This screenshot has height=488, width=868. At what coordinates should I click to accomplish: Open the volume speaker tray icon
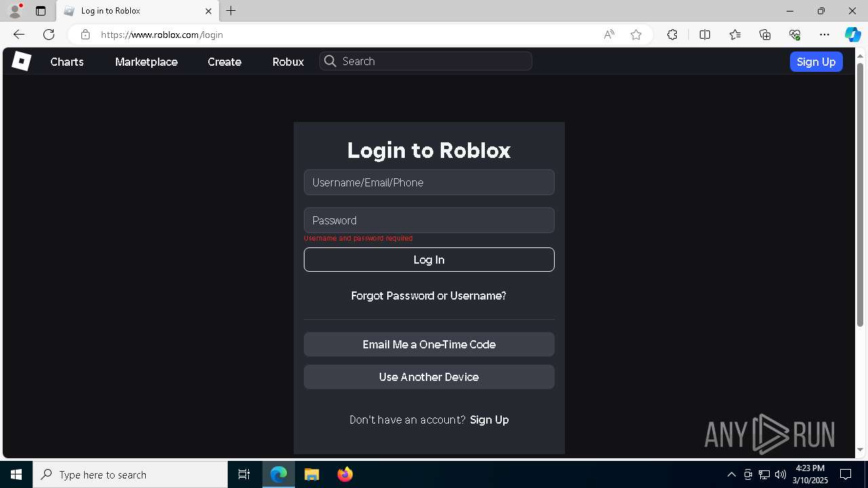click(x=781, y=474)
